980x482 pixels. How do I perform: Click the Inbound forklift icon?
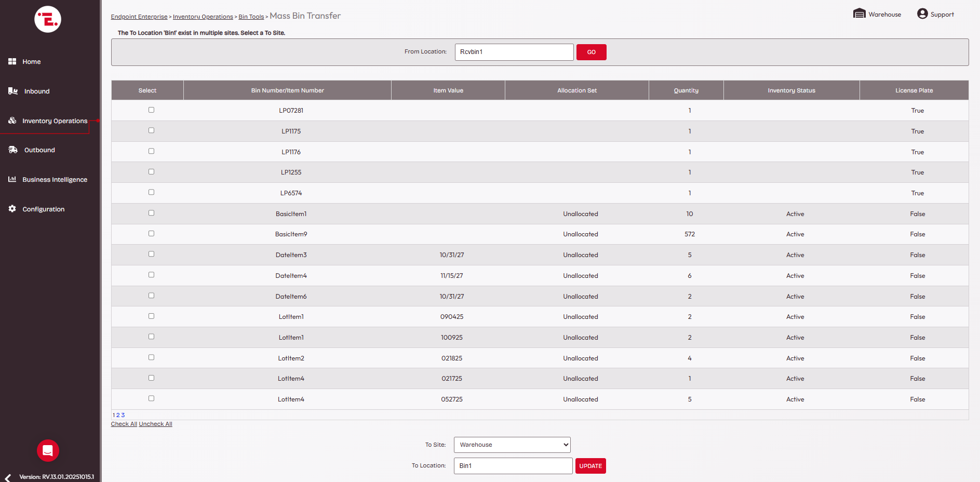[13, 91]
